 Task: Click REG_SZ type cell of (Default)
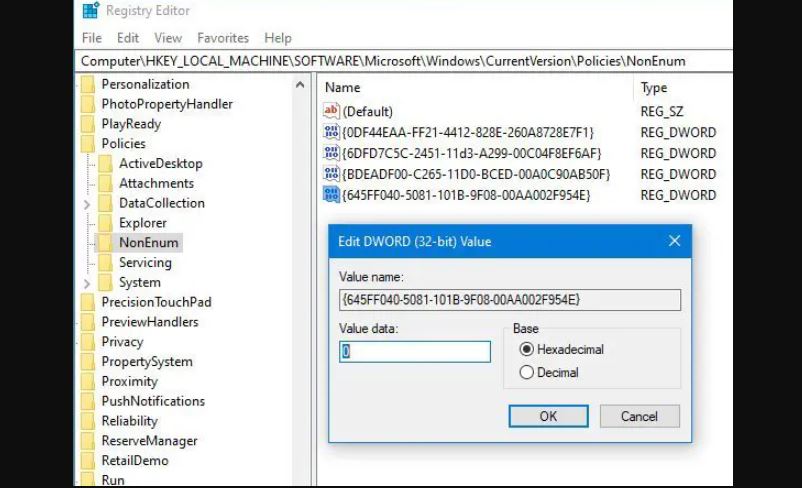(662, 112)
